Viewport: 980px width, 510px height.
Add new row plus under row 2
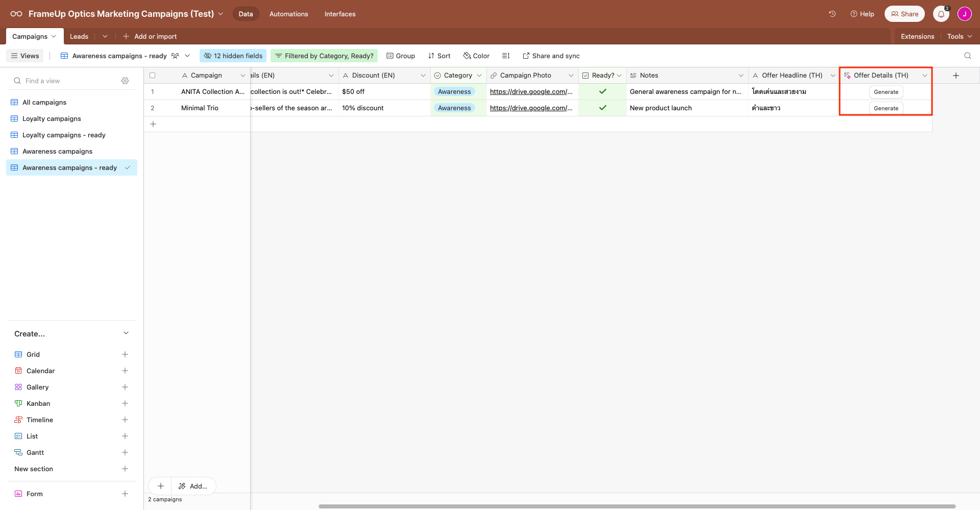click(153, 124)
